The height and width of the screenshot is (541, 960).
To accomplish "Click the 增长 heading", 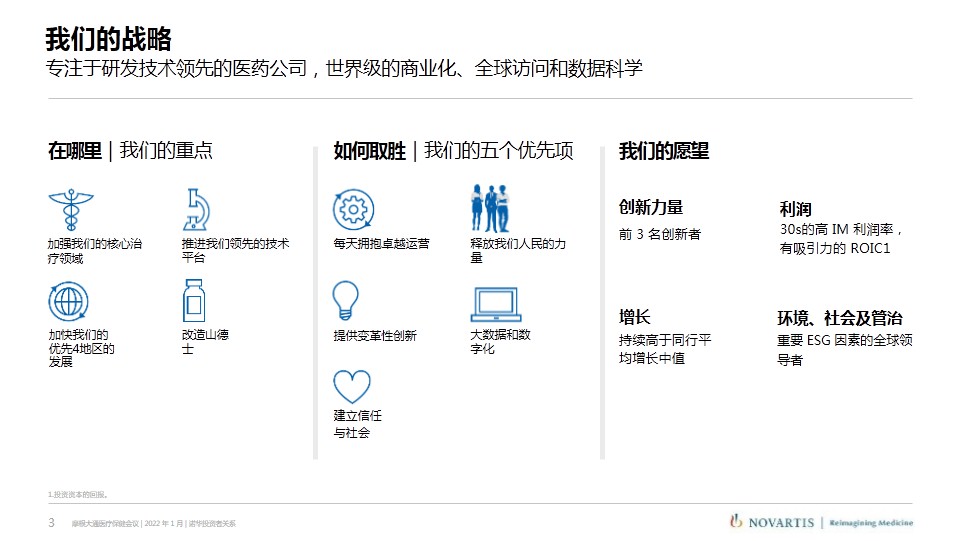I will click(635, 317).
